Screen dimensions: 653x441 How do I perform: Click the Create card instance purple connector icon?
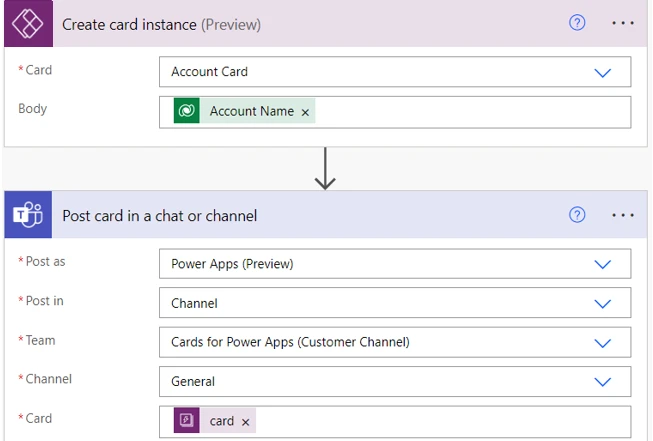click(x=27, y=23)
